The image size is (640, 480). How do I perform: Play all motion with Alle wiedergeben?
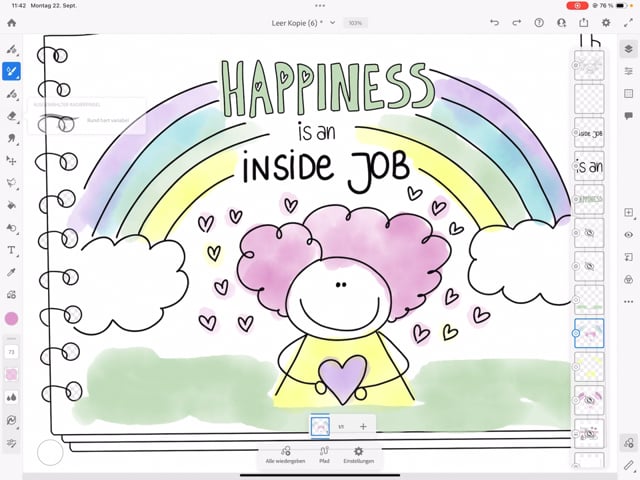[285, 455]
